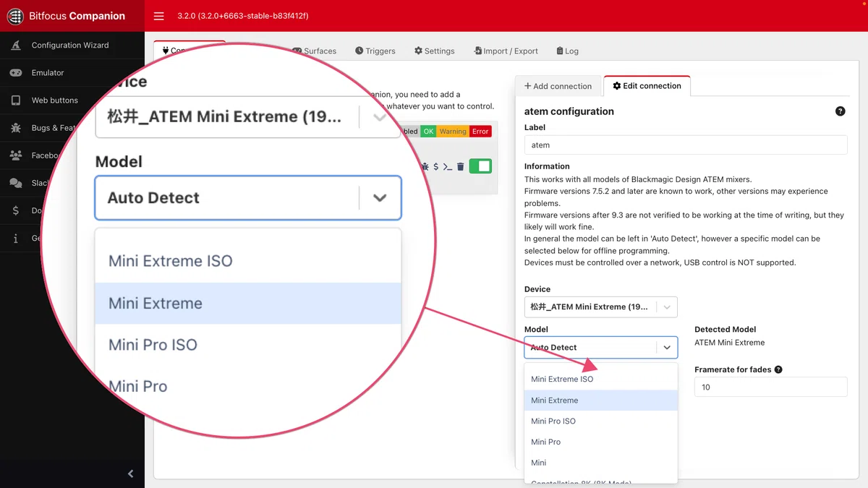Open the Triggers tab
The height and width of the screenshot is (488, 868).
pos(375,51)
